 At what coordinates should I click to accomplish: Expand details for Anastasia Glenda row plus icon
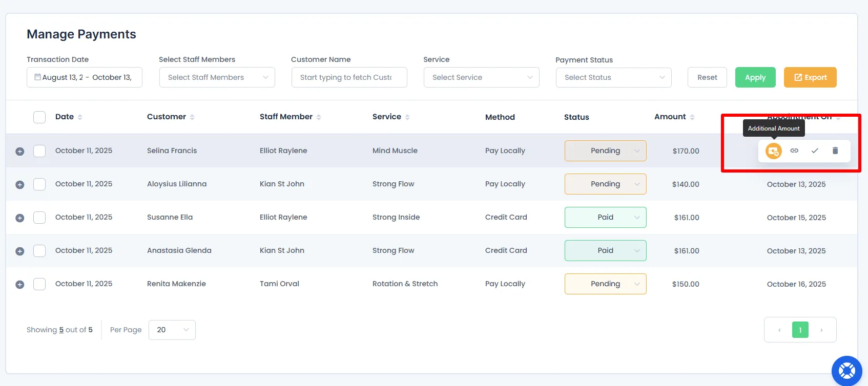pos(20,251)
